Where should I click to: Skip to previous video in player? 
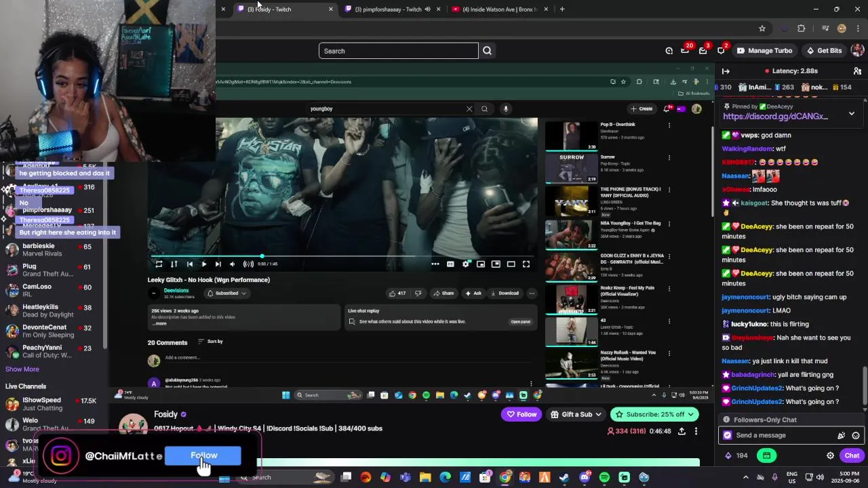(x=190, y=264)
